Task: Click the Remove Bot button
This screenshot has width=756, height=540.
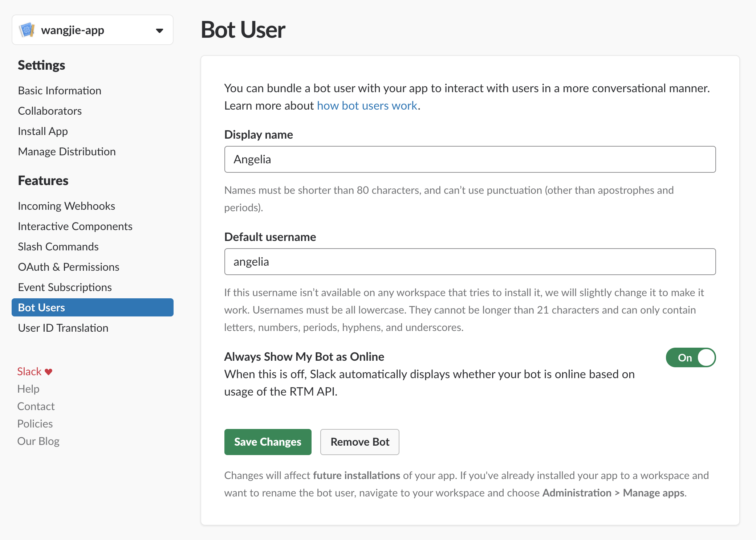Action: (x=360, y=442)
